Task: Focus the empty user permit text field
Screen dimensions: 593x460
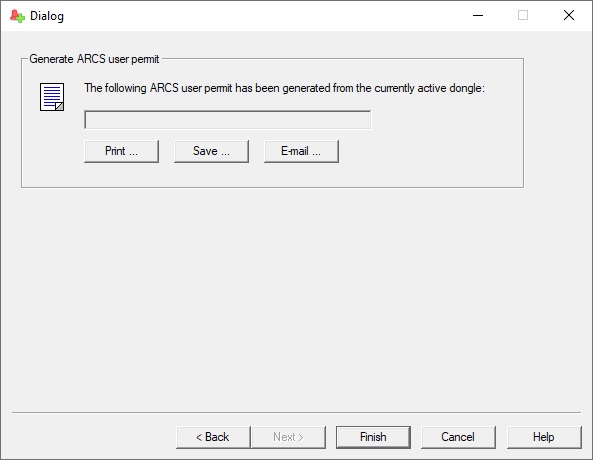Action: [x=228, y=120]
